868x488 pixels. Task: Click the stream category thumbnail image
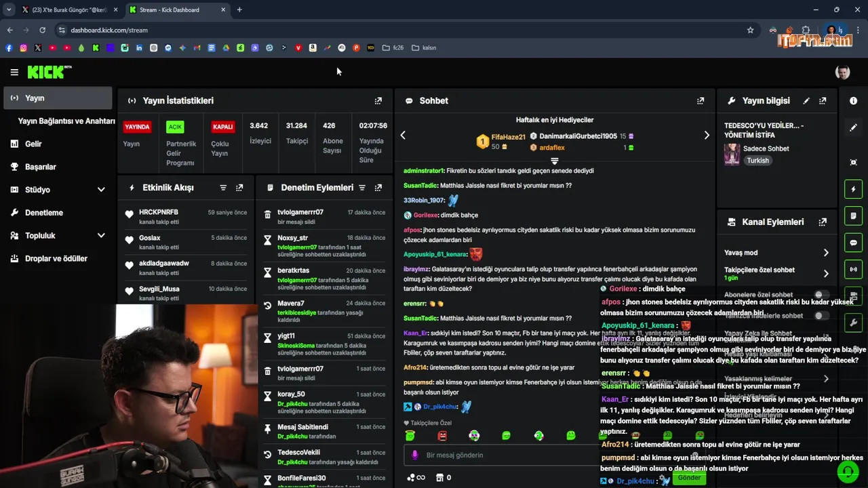(x=732, y=155)
